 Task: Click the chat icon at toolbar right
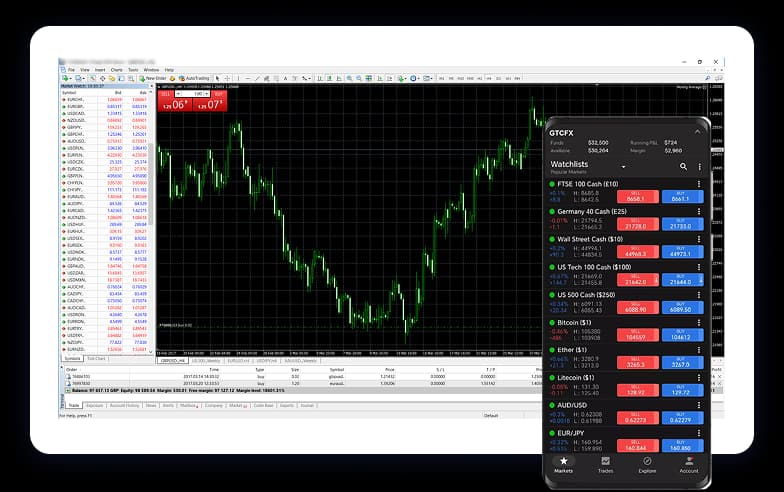pos(718,78)
